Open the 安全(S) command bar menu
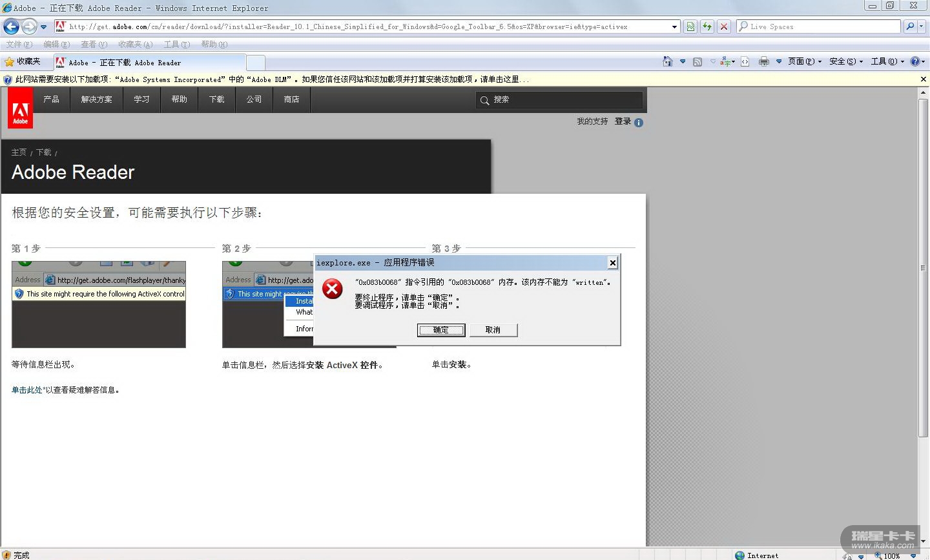Image resolution: width=930 pixels, height=560 pixels. [846, 62]
